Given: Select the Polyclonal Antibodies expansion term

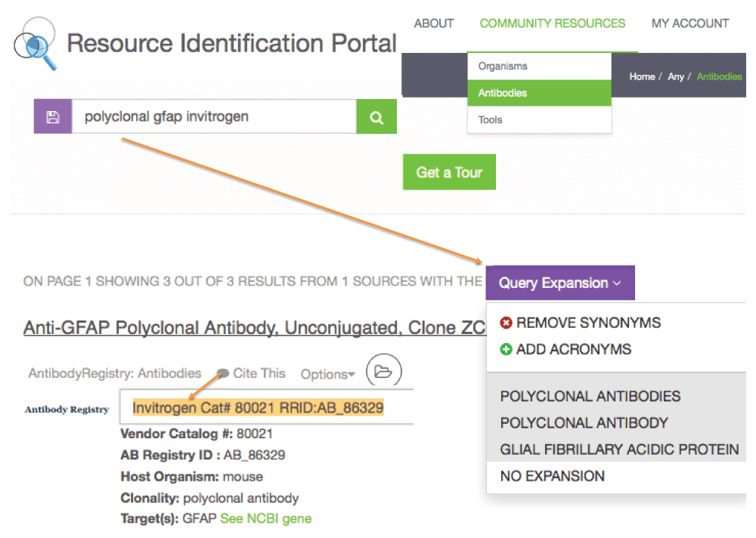Looking at the screenshot, I should tap(590, 396).
